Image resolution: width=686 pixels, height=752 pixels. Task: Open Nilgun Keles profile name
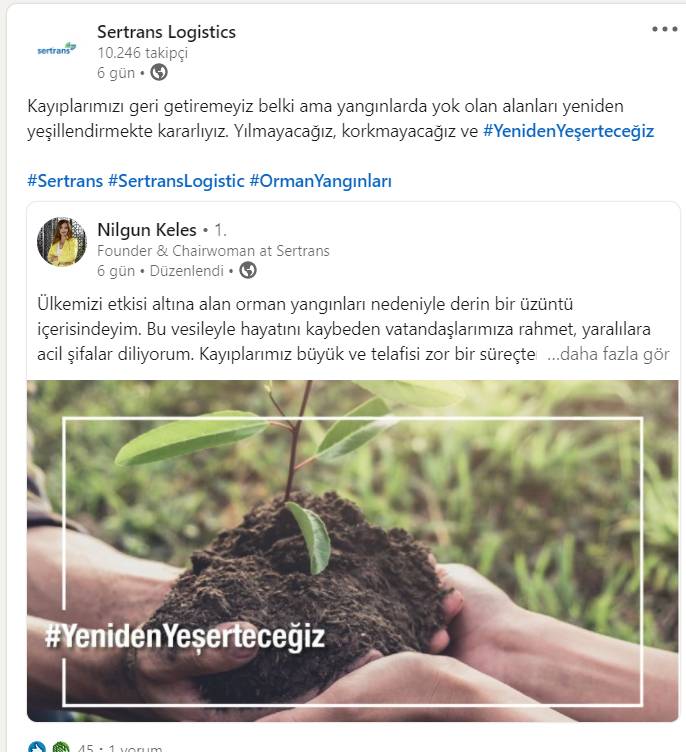tap(147, 230)
